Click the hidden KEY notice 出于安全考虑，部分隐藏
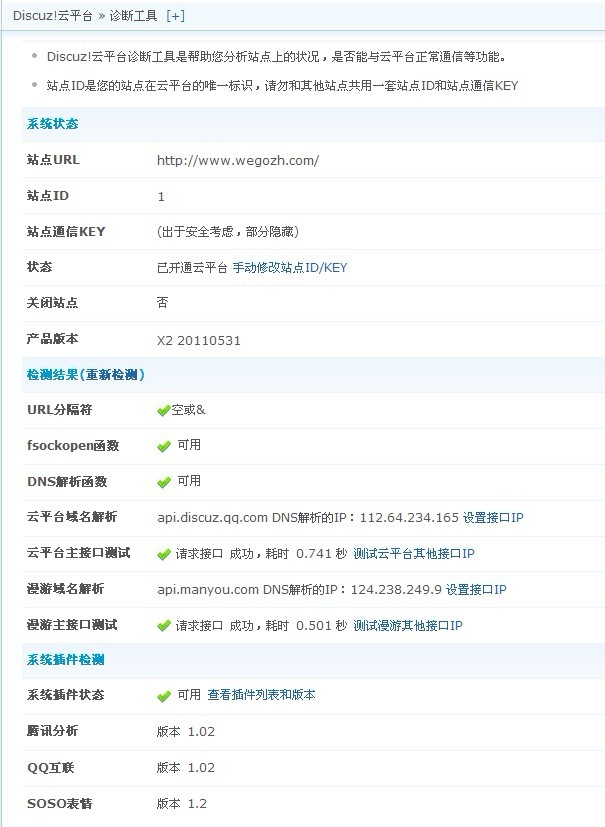605x827 pixels. pos(228,232)
